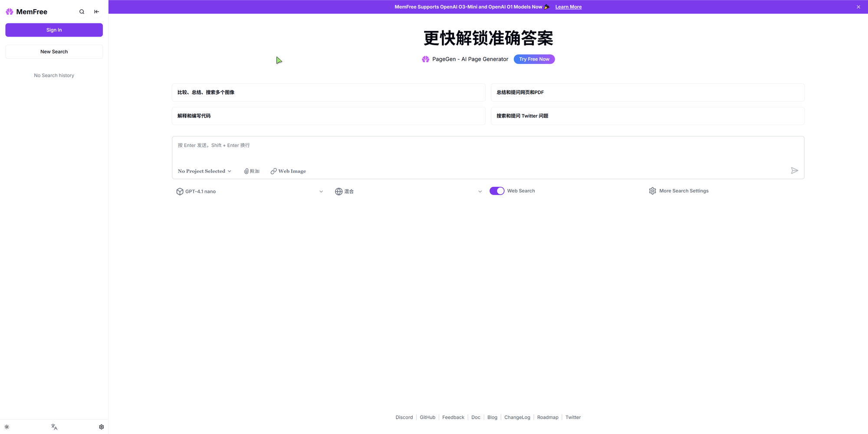Screen dimensions: 868x434
Task: Expand the No Project Selected dropdown
Action: pyautogui.click(x=204, y=171)
